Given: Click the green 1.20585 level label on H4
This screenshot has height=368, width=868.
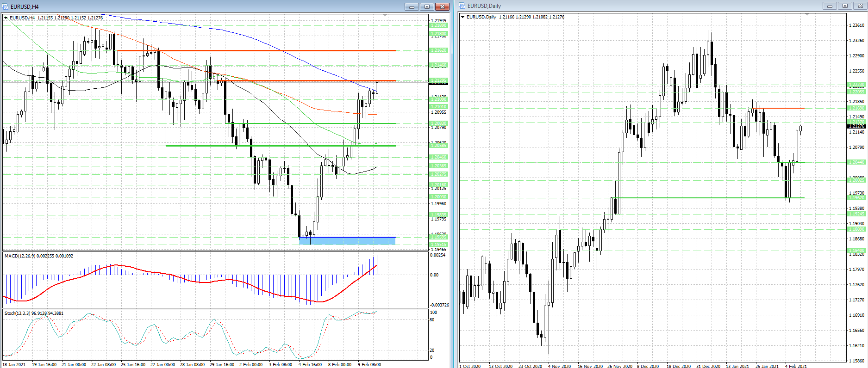Looking at the screenshot, I should coord(438,146).
